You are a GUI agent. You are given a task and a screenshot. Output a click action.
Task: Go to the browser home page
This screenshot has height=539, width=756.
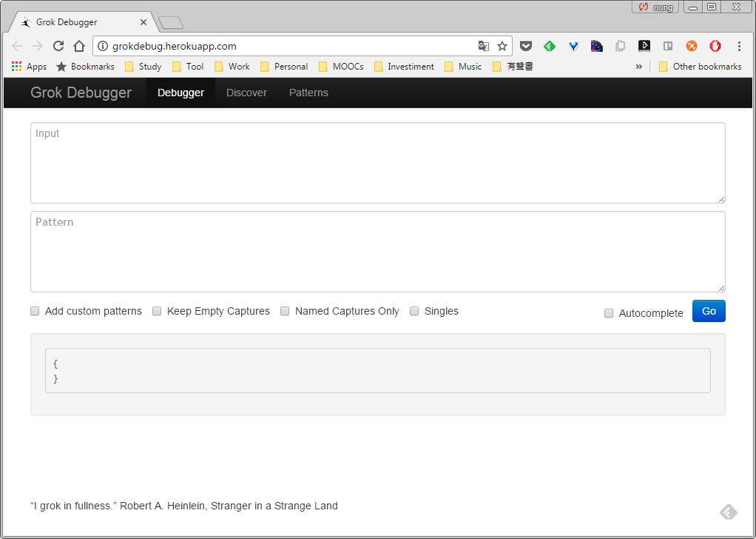[x=79, y=46]
